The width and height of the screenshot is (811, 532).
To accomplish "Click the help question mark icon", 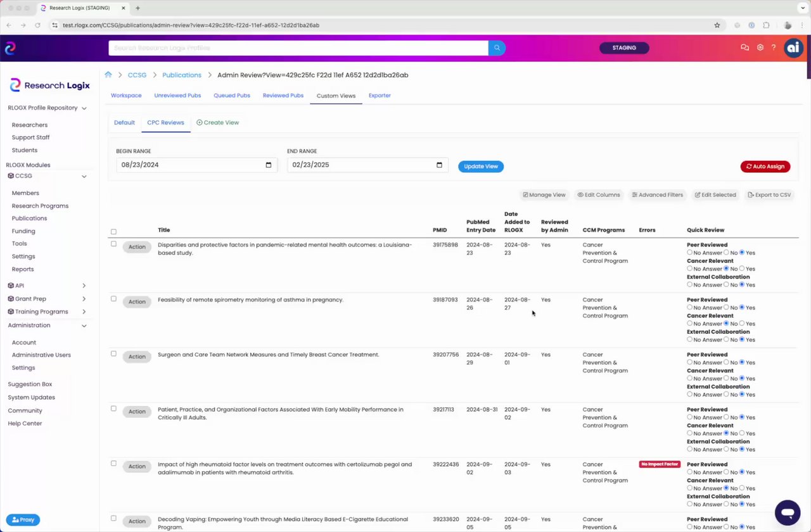I will coord(774,47).
